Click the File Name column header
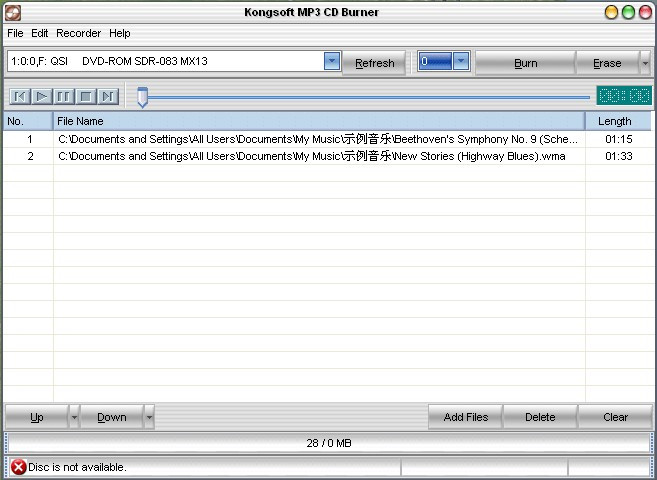The width and height of the screenshot is (657, 480). (319, 121)
